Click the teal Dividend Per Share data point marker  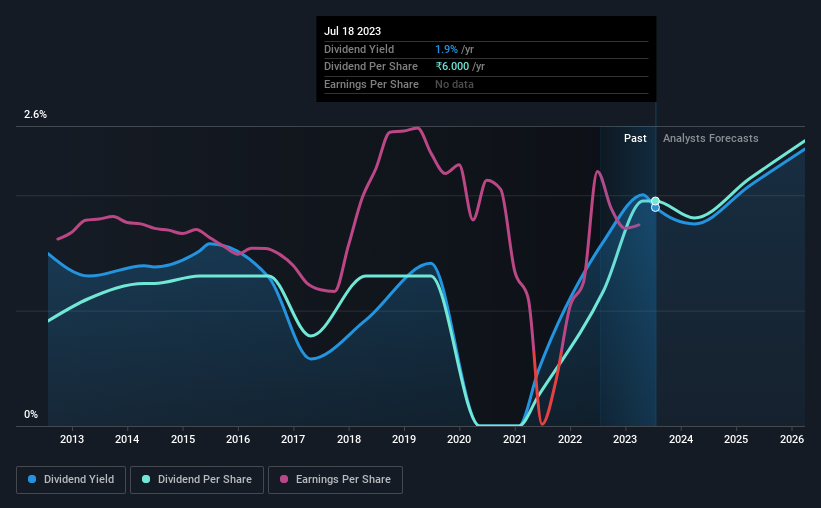point(655,201)
